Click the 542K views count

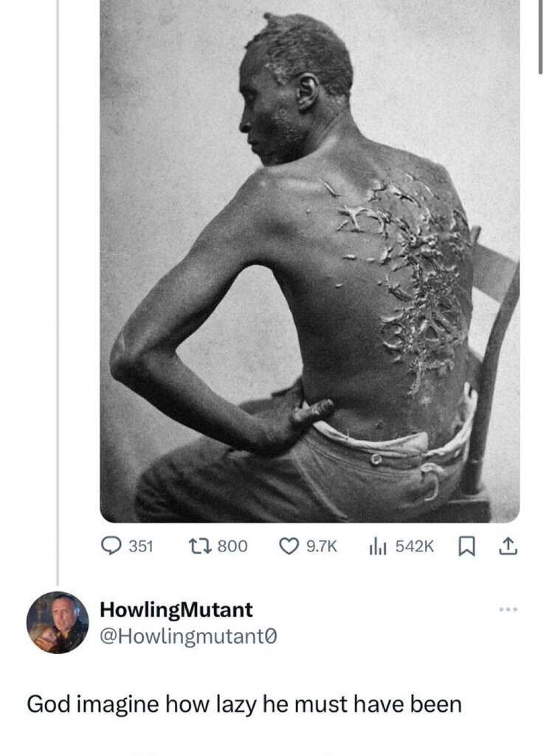click(x=416, y=546)
